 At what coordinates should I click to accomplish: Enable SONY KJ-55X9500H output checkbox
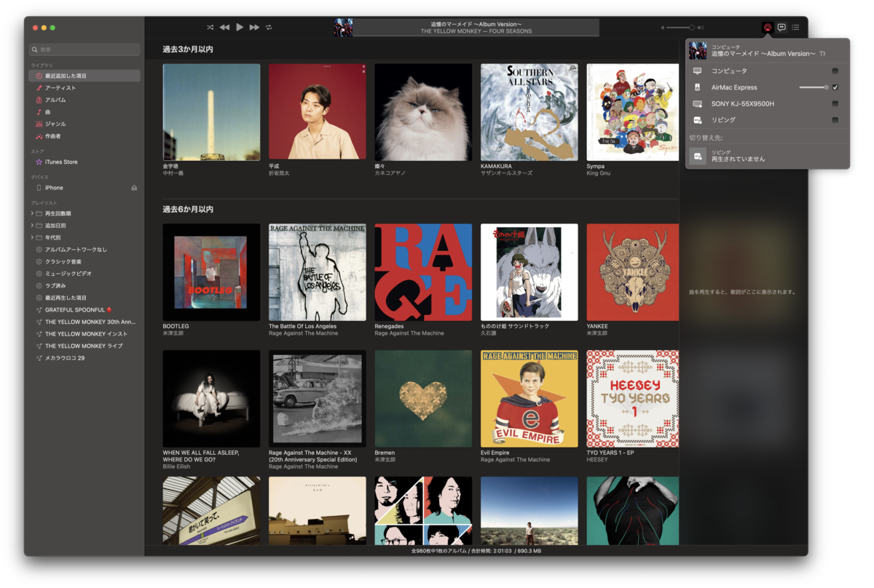click(x=835, y=104)
